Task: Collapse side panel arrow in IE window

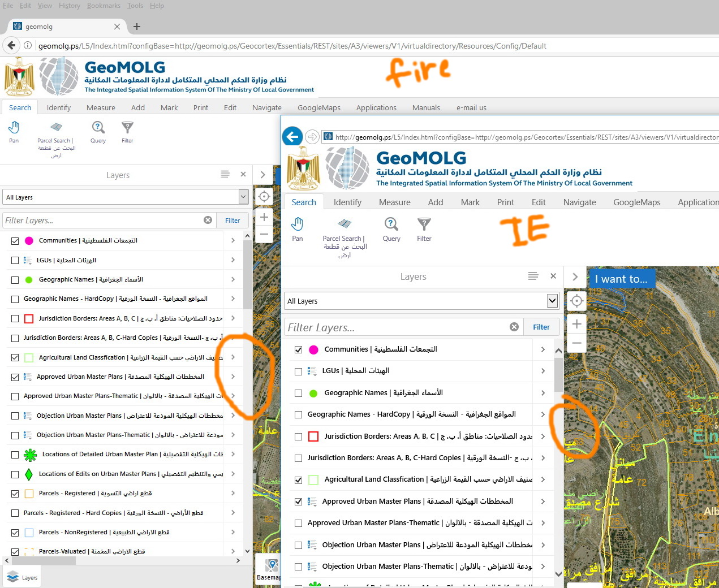Action: (575, 276)
